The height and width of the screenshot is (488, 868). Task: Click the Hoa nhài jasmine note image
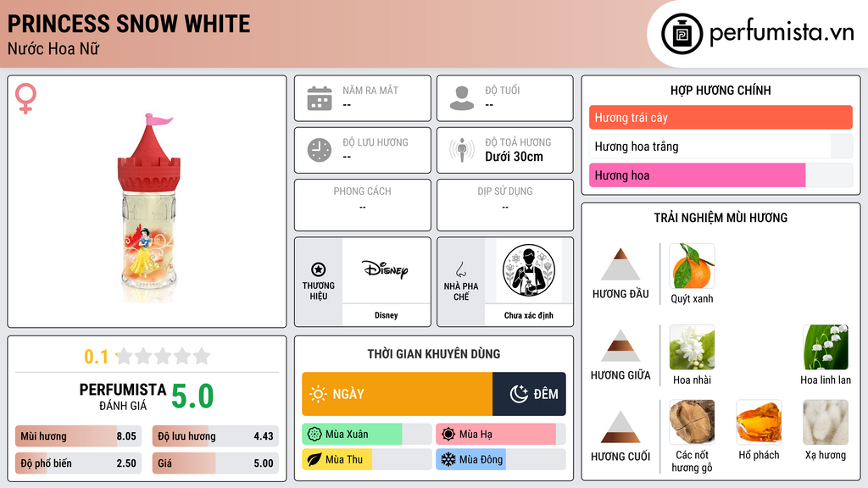tap(692, 347)
